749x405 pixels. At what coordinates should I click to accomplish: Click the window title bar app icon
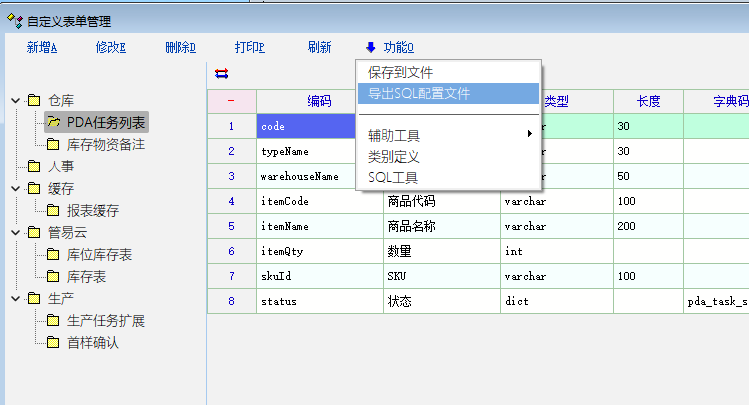(12, 19)
